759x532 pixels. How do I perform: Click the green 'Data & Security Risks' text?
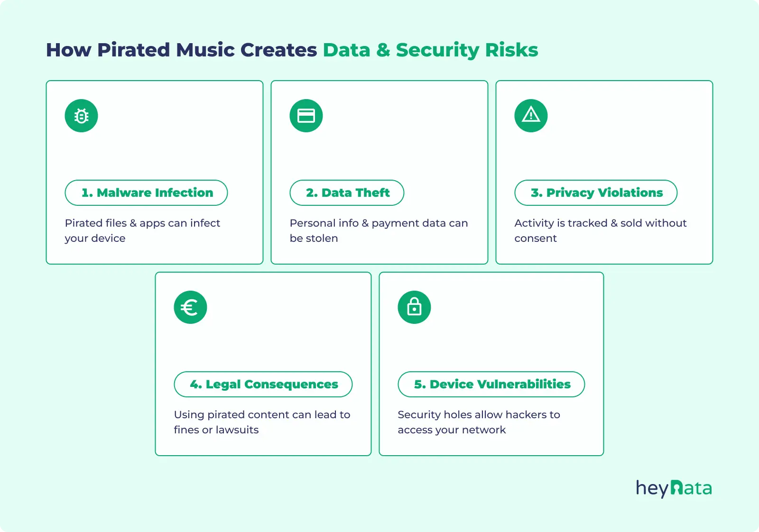(x=430, y=50)
